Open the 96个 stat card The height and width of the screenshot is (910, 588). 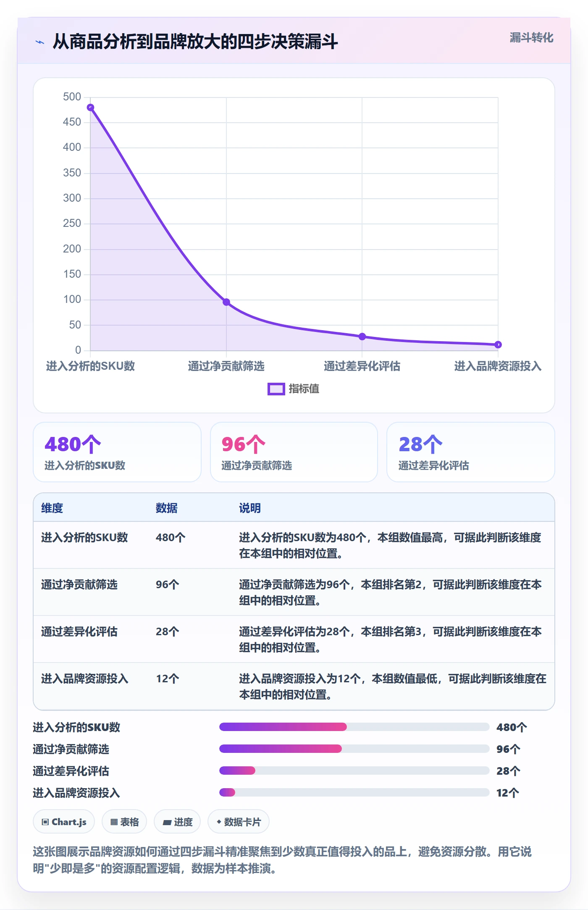point(294,452)
